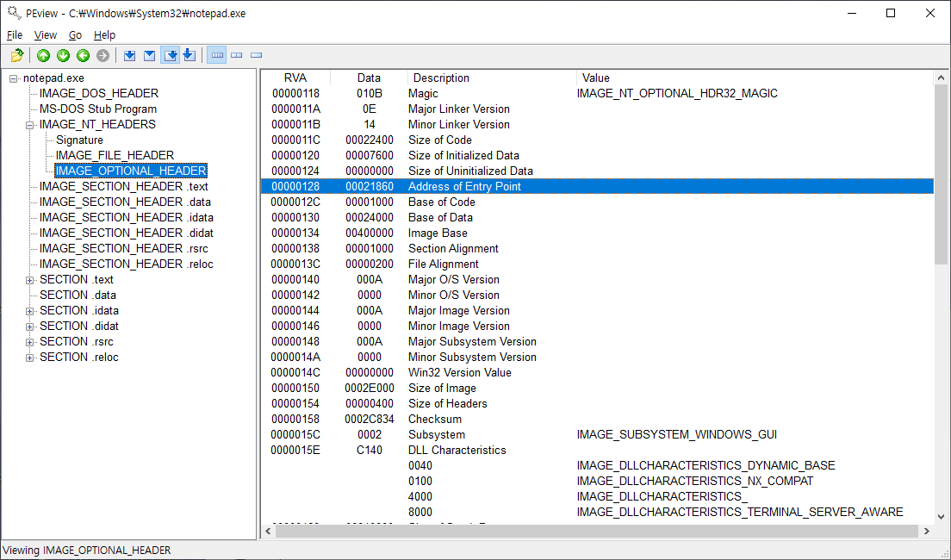
Task: Click the Data column header
Action: [x=369, y=78]
